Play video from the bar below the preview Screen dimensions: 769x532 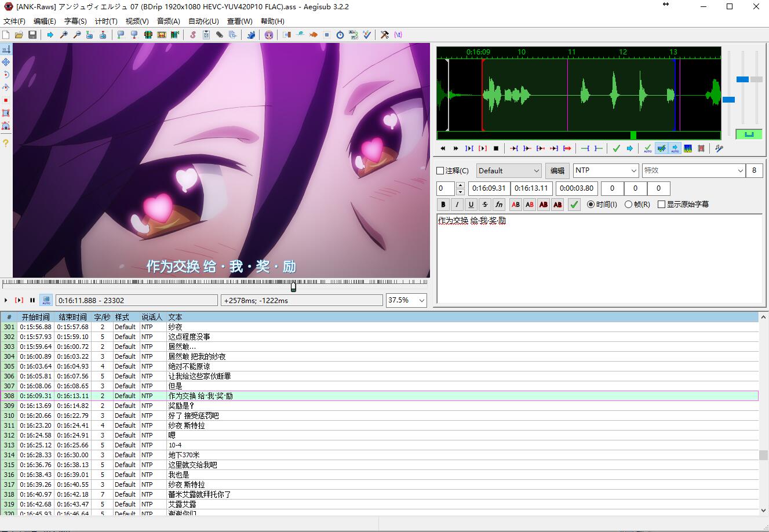(6, 300)
